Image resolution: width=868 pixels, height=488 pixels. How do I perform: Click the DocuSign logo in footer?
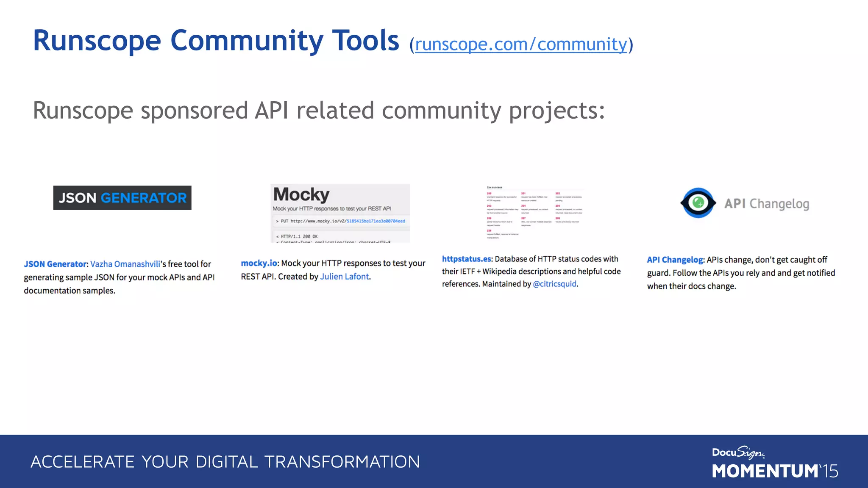pyautogui.click(x=737, y=452)
